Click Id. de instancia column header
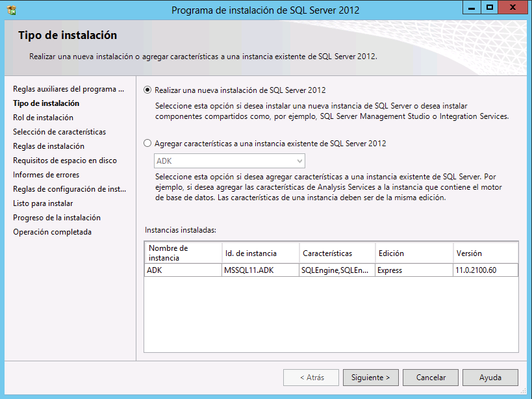Viewport: 532px width, 399px height. point(260,253)
